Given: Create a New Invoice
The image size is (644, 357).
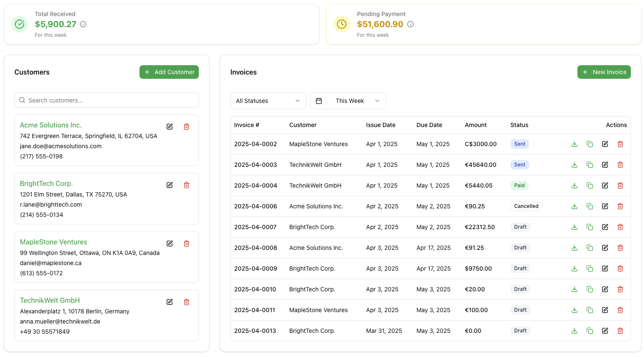Looking at the screenshot, I should pos(604,72).
